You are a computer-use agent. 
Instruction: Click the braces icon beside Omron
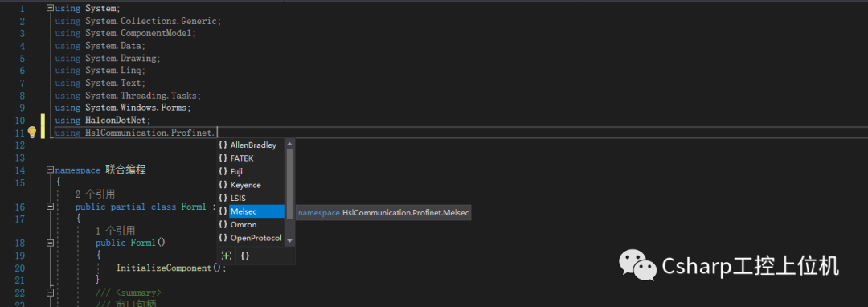223,224
